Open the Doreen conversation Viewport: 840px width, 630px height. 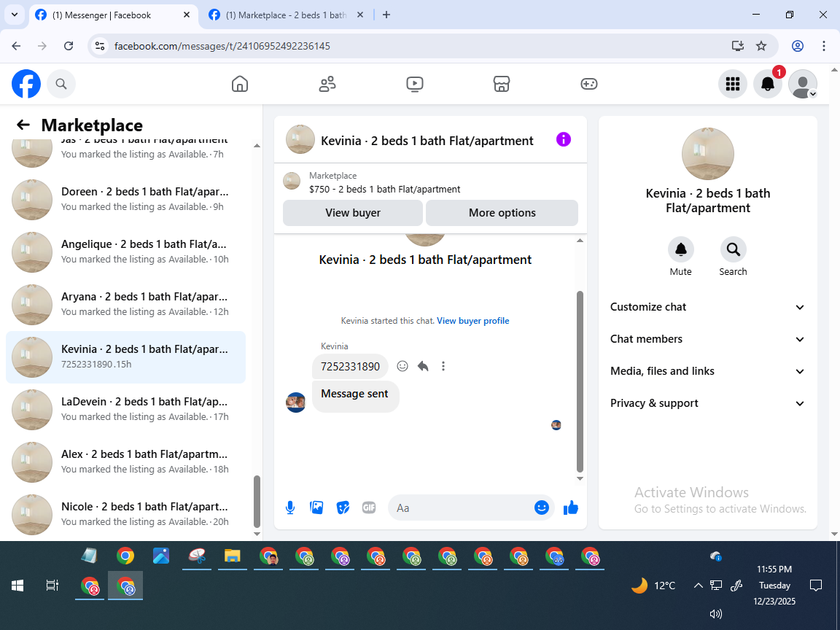pos(126,199)
